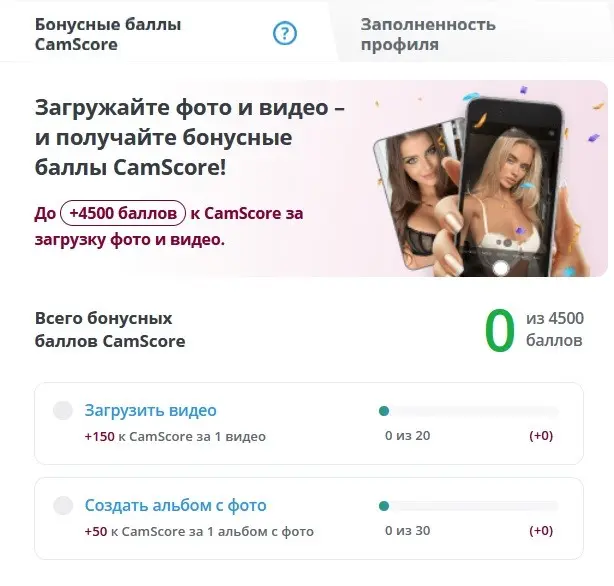Open the Создать альбом с фото link
This screenshot has width=614, height=586.
(175, 505)
